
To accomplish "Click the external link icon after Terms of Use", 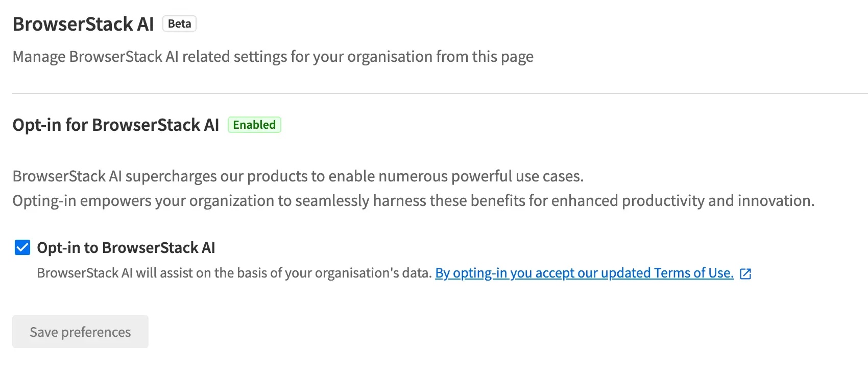I will click(745, 274).
